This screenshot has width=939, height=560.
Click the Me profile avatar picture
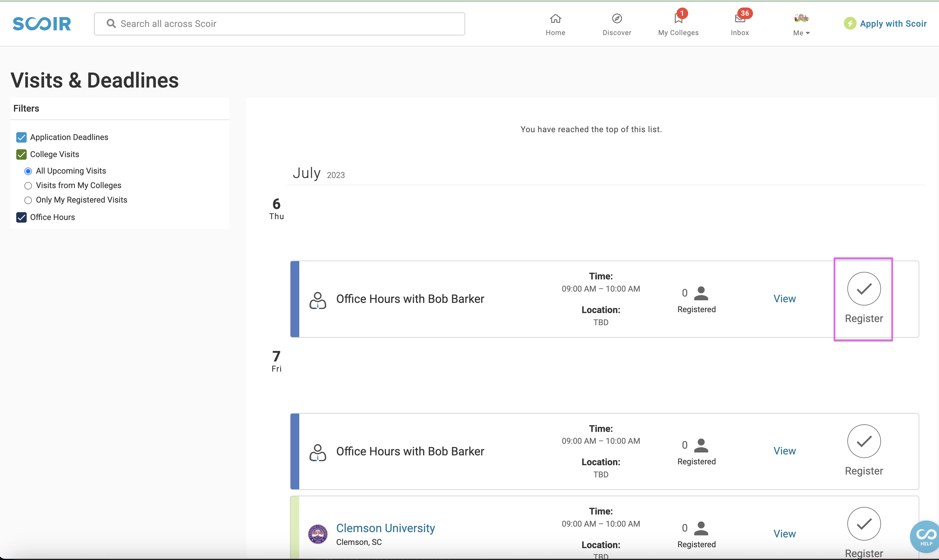coord(801,18)
